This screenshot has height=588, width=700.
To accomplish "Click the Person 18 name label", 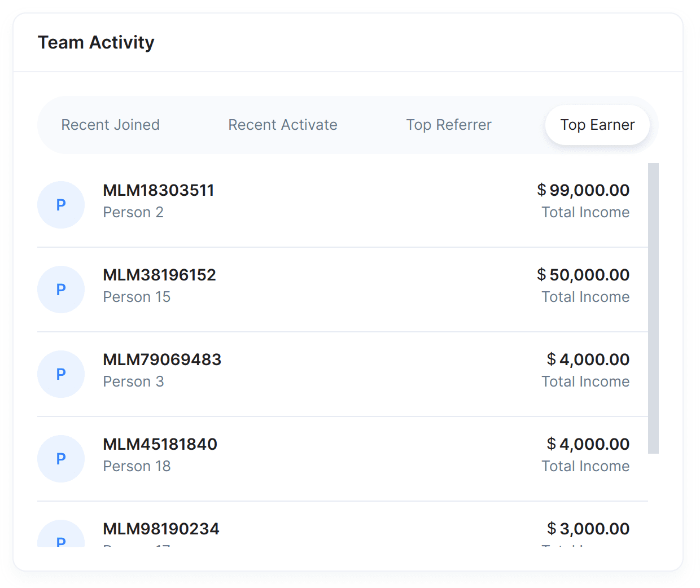I will pos(137,466).
